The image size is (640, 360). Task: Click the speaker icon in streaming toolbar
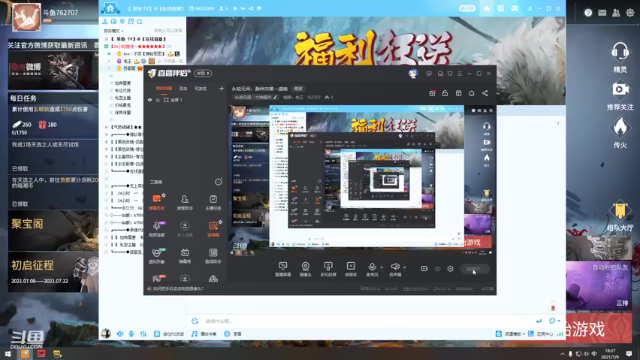(x=395, y=267)
